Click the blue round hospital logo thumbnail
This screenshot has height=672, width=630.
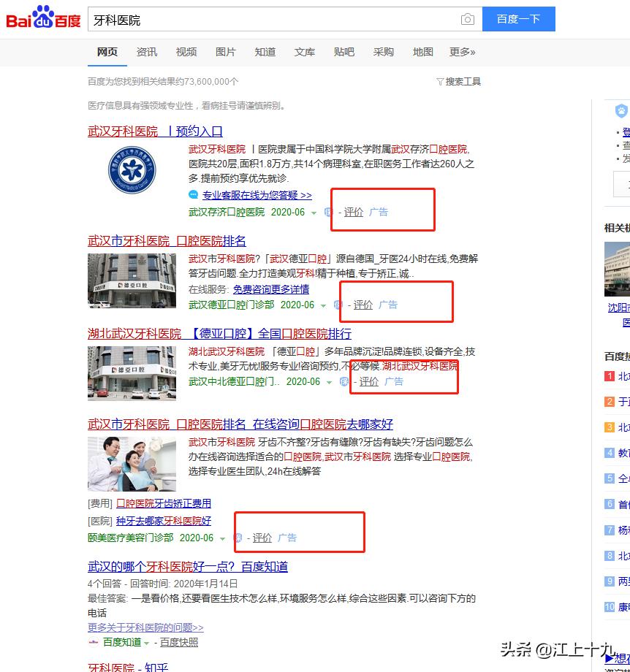pos(132,169)
